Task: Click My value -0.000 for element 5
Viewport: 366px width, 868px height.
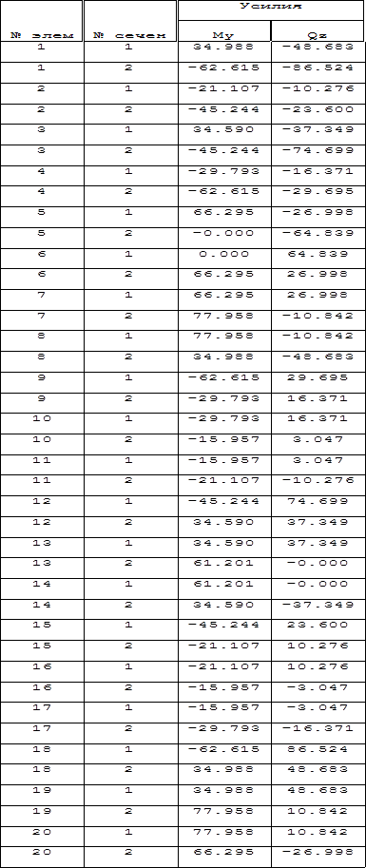Action: point(223,233)
